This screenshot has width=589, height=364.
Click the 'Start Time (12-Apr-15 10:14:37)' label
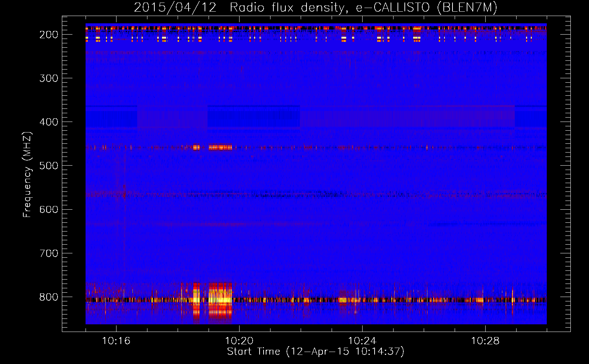point(316,352)
